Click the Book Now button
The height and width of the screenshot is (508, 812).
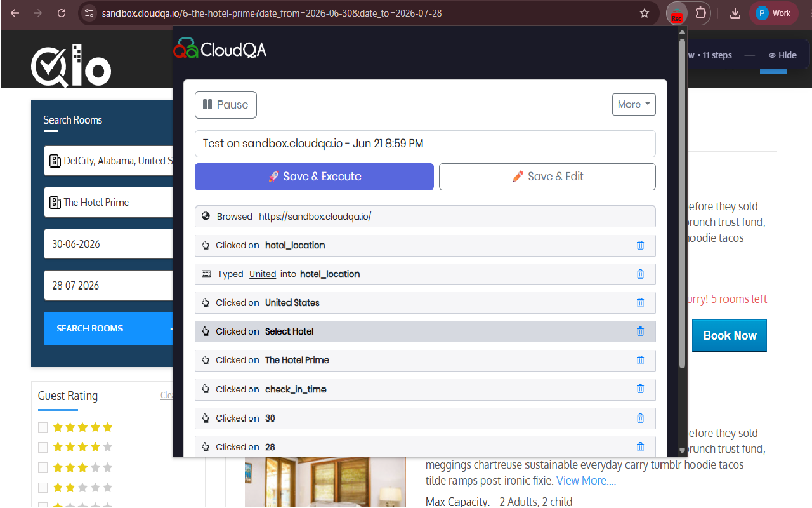point(730,335)
